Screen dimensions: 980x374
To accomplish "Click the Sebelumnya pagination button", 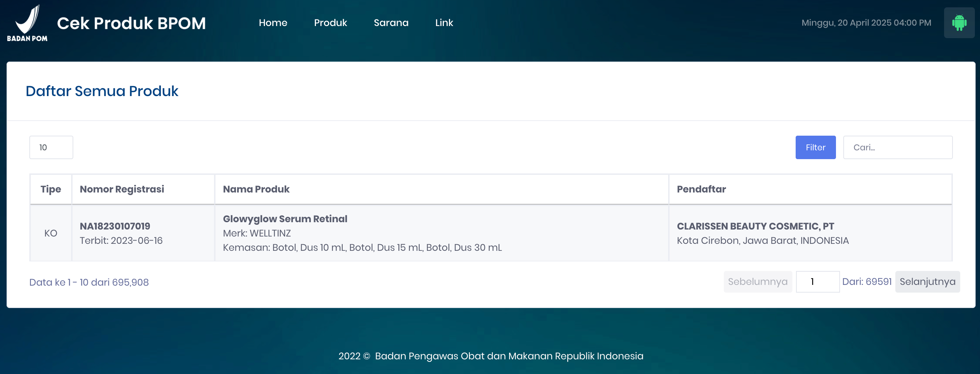I will tap(758, 282).
